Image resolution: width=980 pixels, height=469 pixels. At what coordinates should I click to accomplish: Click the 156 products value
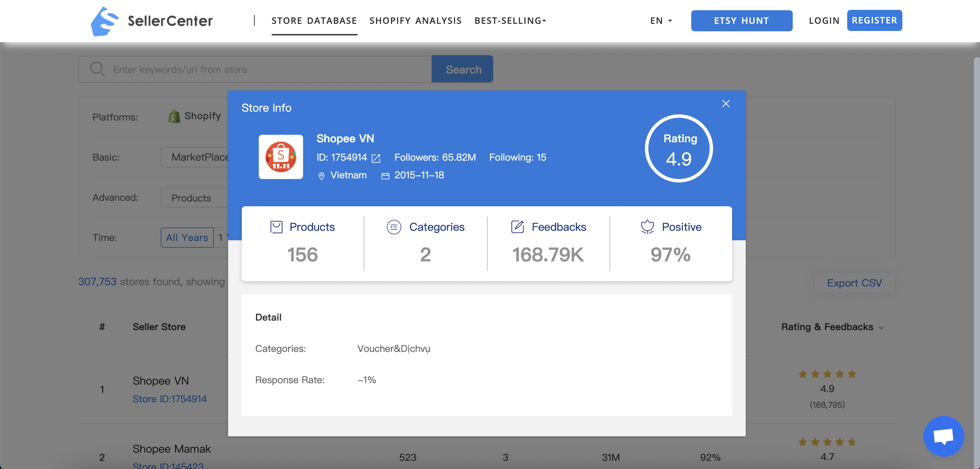coord(302,255)
